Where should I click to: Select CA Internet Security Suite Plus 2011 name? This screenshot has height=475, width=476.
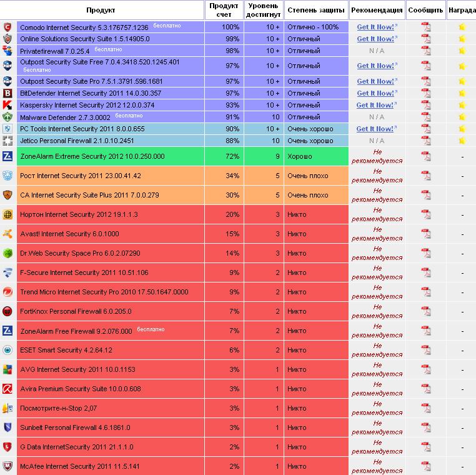pos(89,195)
